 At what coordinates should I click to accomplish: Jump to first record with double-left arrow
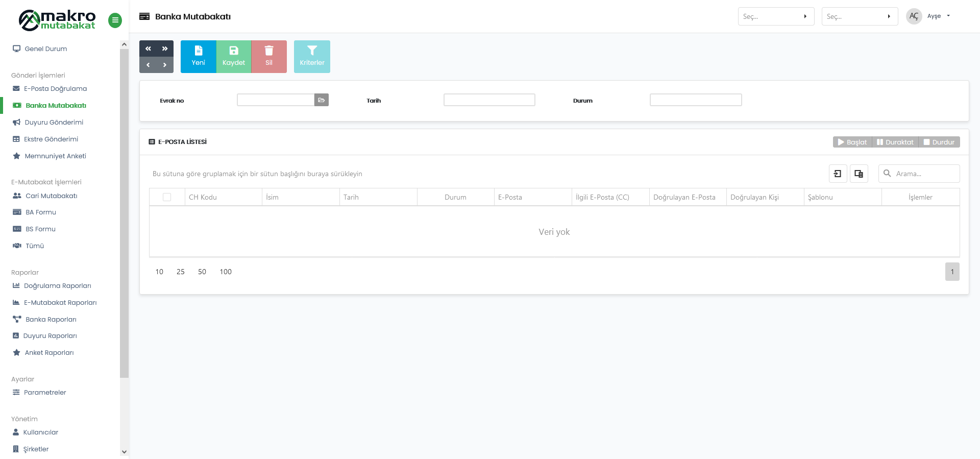click(148, 49)
